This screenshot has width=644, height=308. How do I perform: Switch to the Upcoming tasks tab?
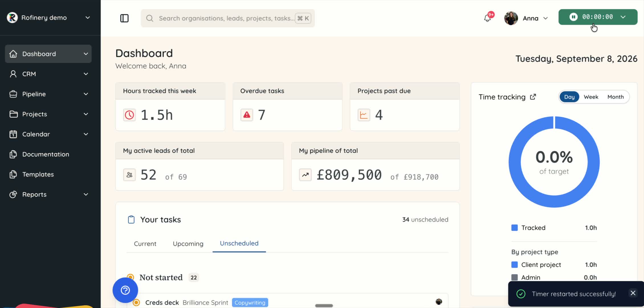click(188, 244)
